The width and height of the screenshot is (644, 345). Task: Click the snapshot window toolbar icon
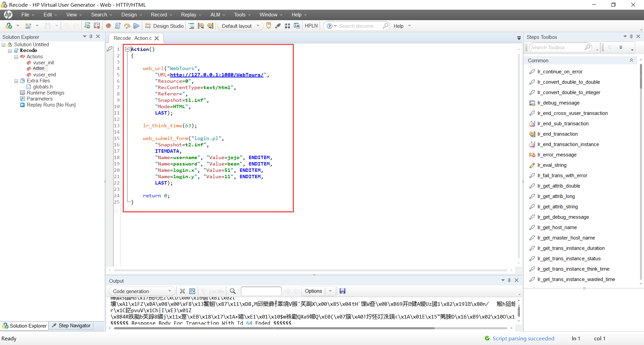click(x=297, y=26)
